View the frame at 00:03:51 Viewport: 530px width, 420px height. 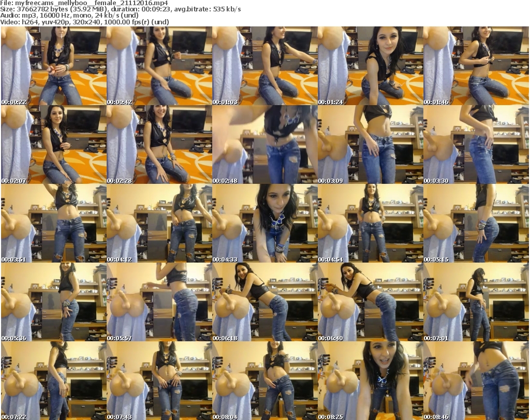coord(53,224)
